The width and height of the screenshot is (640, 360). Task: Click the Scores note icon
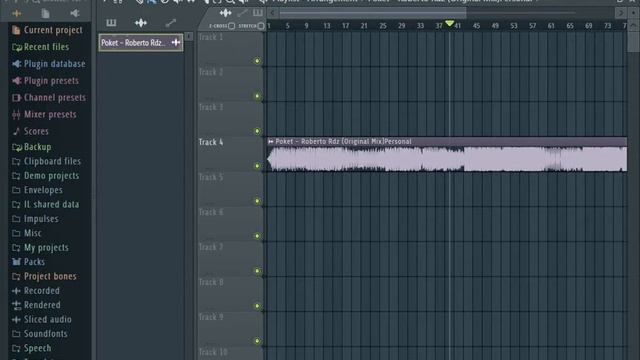coord(16,131)
